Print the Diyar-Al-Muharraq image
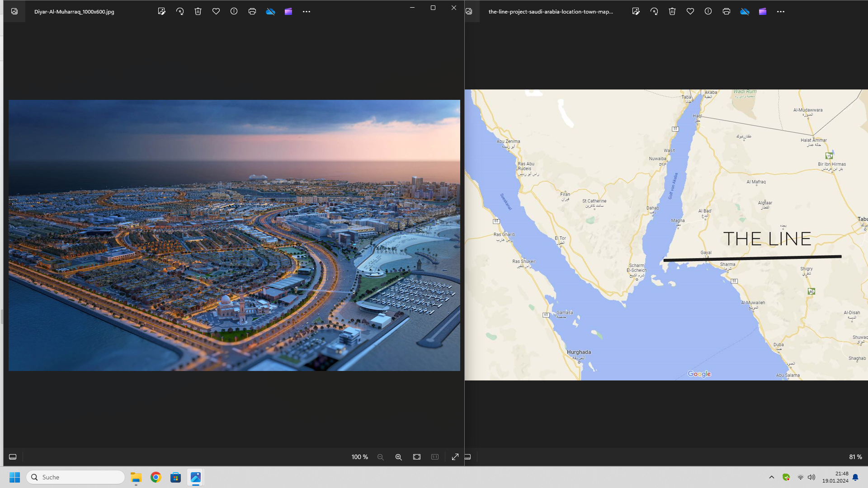The image size is (868, 488). coord(252,12)
